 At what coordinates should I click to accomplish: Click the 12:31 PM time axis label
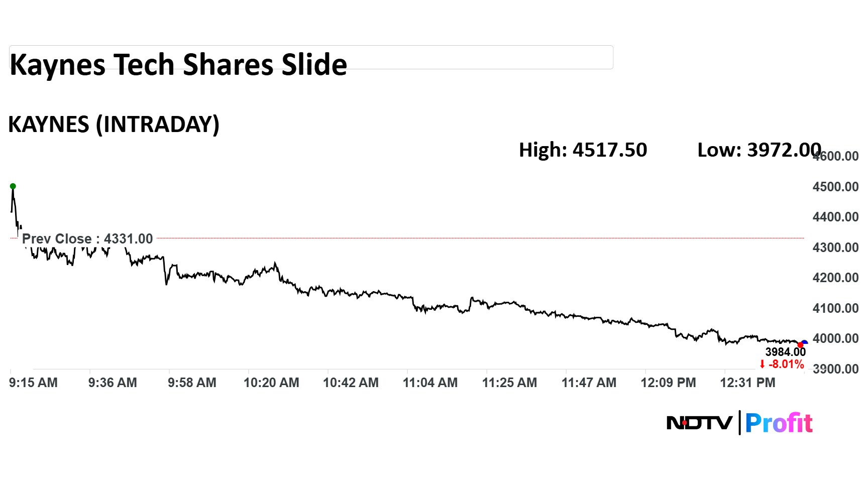(x=747, y=383)
